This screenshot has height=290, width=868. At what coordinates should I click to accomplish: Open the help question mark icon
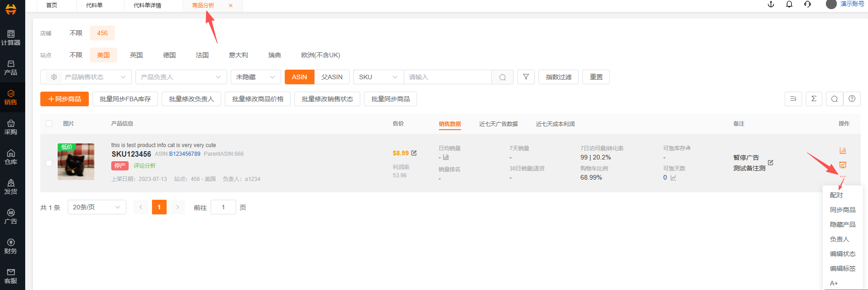[x=852, y=99]
